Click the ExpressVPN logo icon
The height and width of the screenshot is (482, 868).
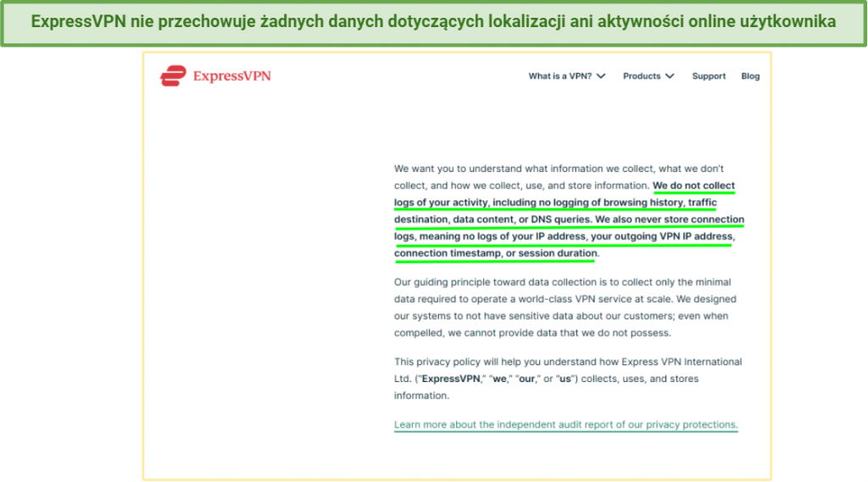point(173,75)
